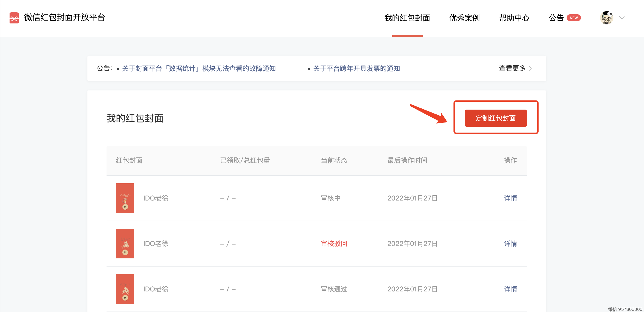This screenshot has width=644, height=312.
Task: Click the rejected cover's red thumbnail image
Action: 125,244
